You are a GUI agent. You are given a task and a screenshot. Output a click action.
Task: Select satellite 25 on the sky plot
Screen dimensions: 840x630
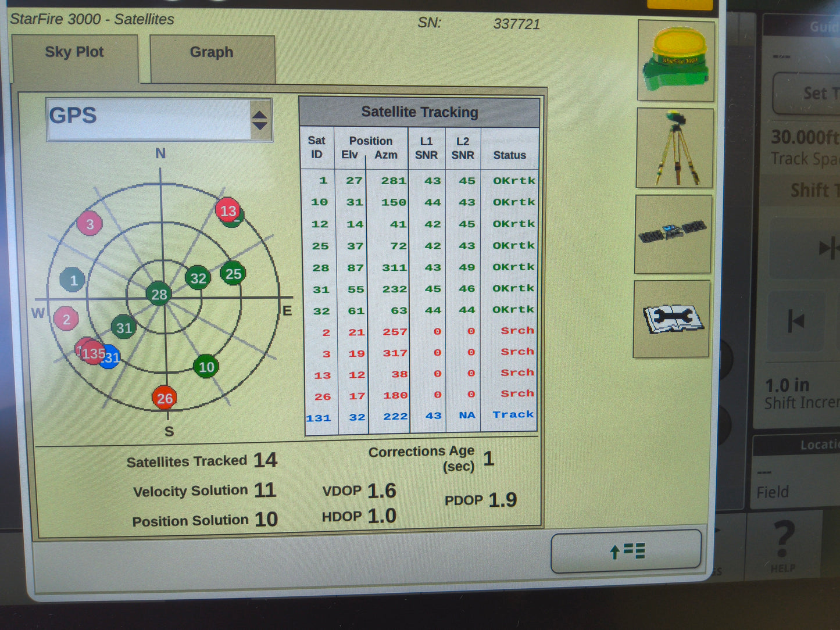(233, 274)
